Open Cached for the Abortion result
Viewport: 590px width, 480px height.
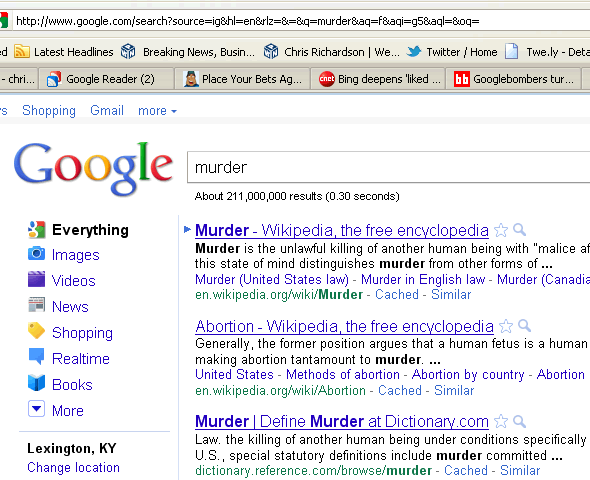click(400, 390)
